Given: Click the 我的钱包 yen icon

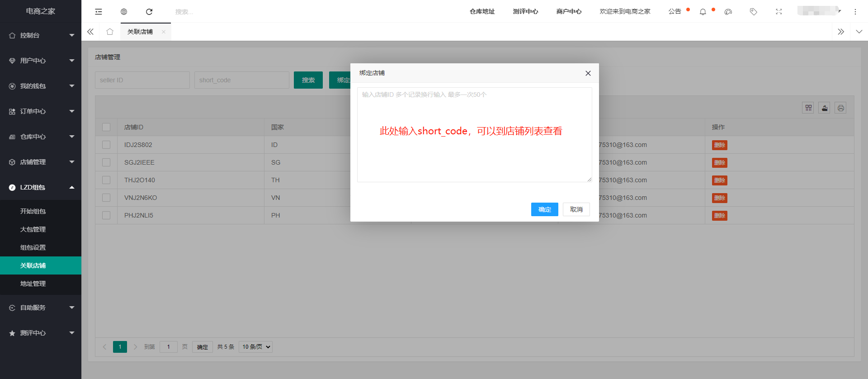Looking at the screenshot, I should [x=12, y=86].
